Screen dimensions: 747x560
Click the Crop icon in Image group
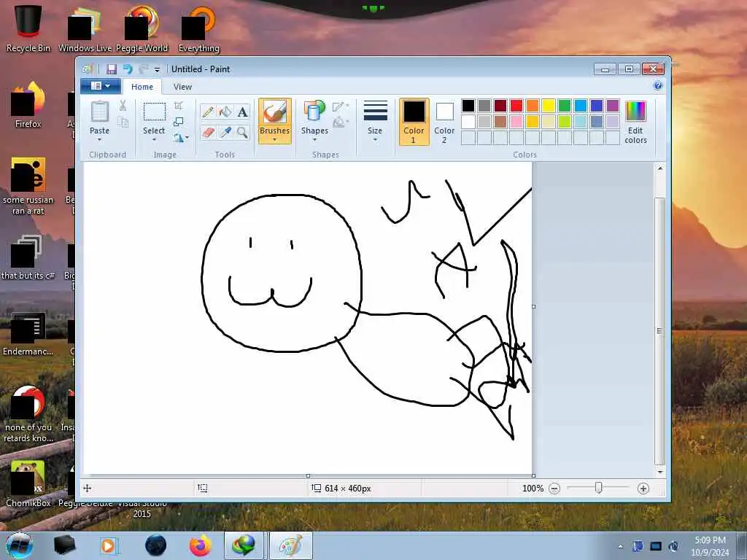(179, 106)
